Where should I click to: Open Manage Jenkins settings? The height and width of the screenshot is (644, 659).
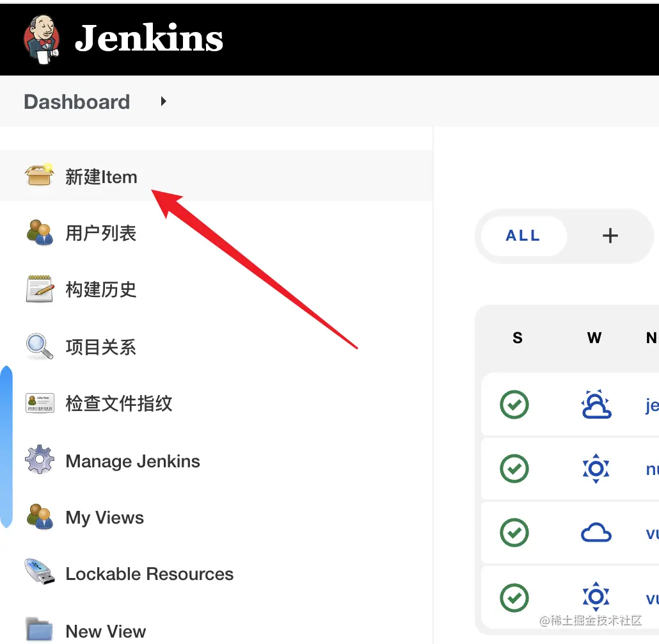click(133, 462)
